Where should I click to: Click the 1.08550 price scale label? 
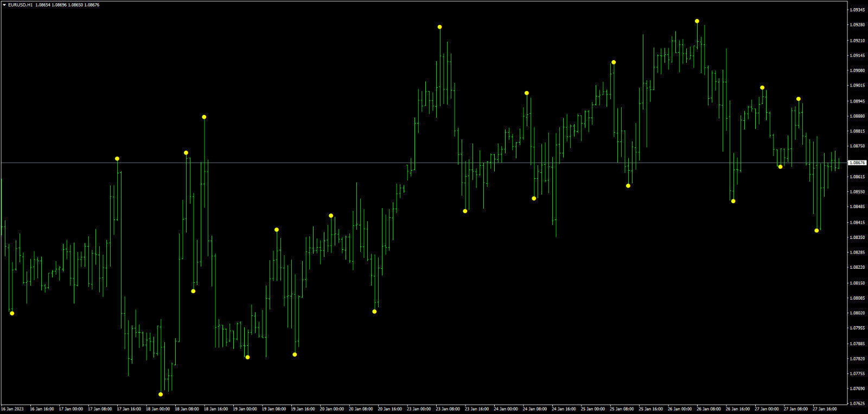click(x=857, y=191)
